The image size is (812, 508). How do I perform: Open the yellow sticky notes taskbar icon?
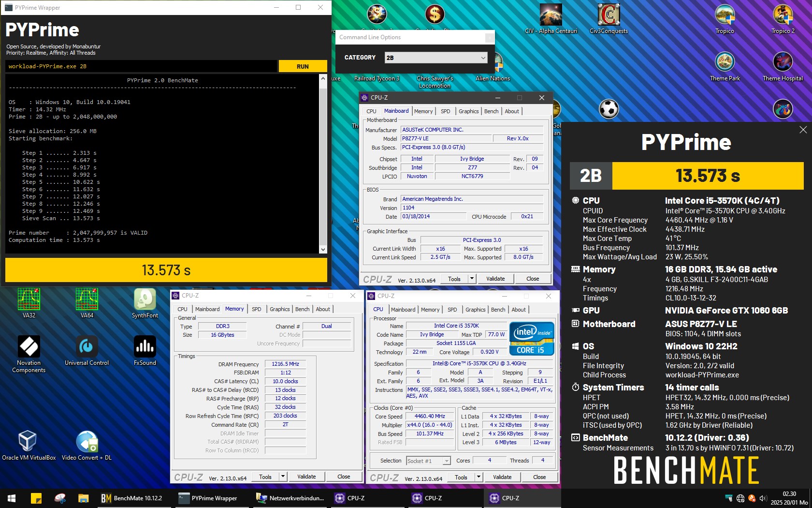[36, 498]
